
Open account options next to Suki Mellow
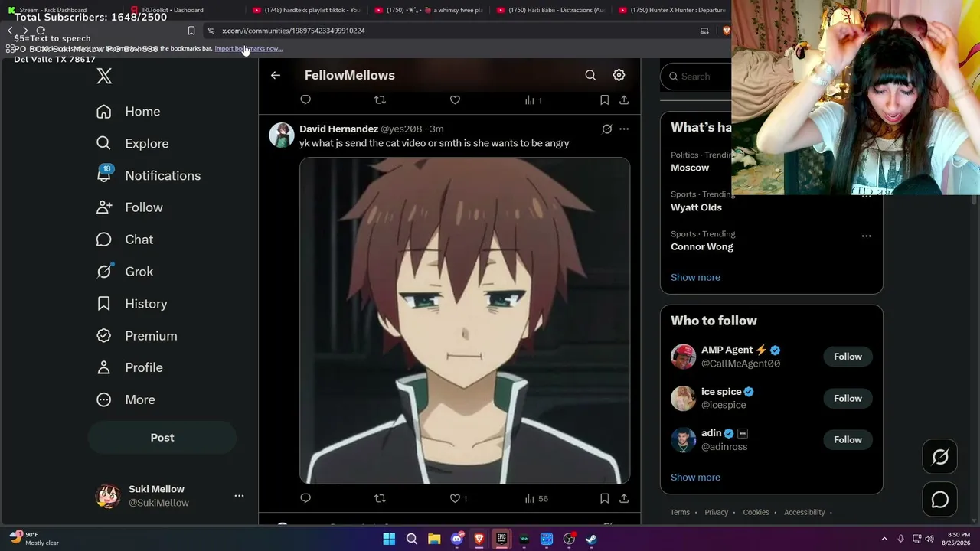(x=239, y=496)
